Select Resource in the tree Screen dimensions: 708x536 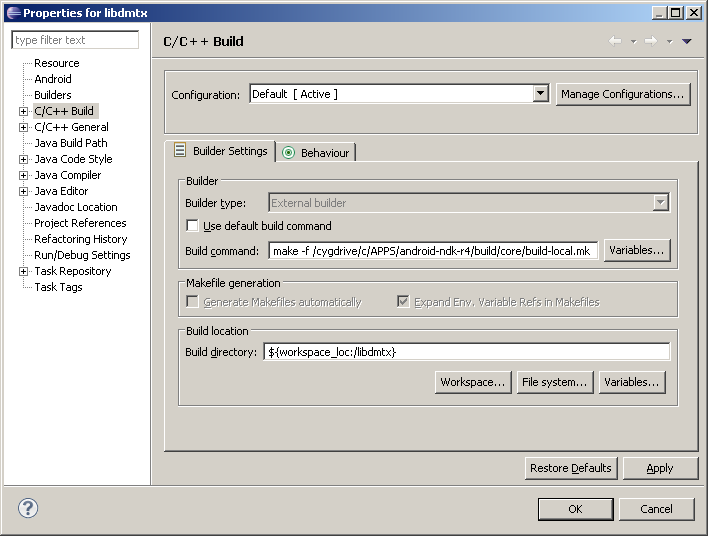point(57,63)
